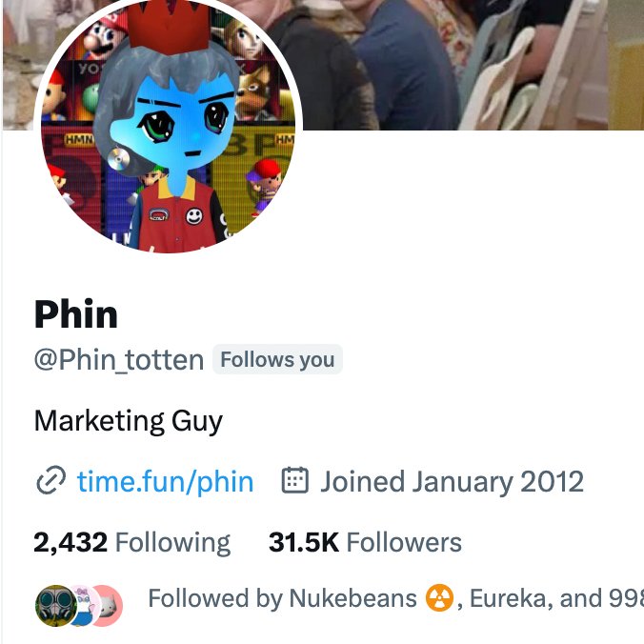Click the Follows you badge

click(x=277, y=359)
